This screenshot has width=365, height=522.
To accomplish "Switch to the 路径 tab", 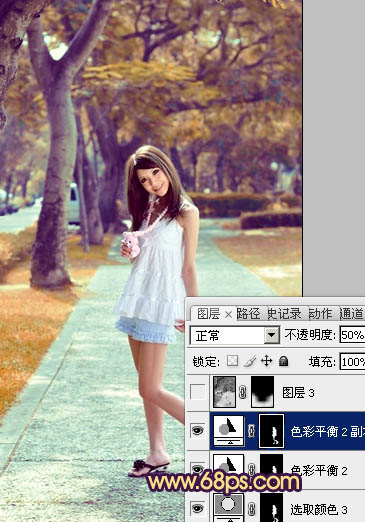I will click(x=249, y=314).
